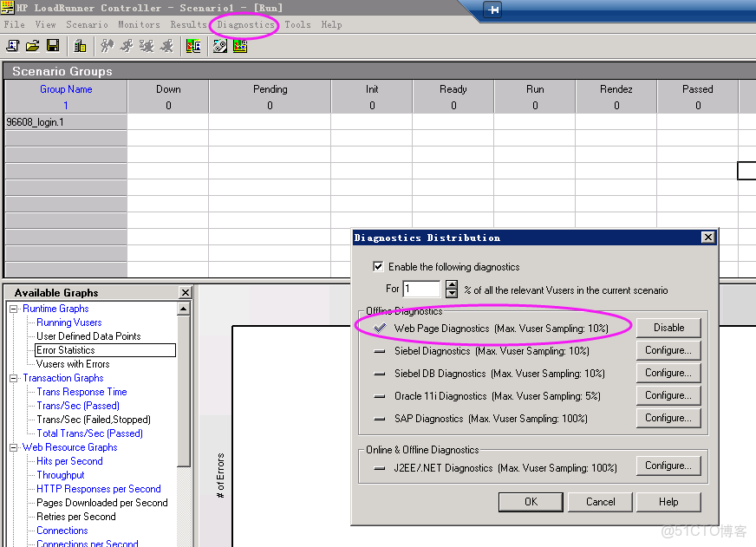Screen dimensions: 756x547
Task: Click the pin button in the blue title bar
Action: pos(493,10)
